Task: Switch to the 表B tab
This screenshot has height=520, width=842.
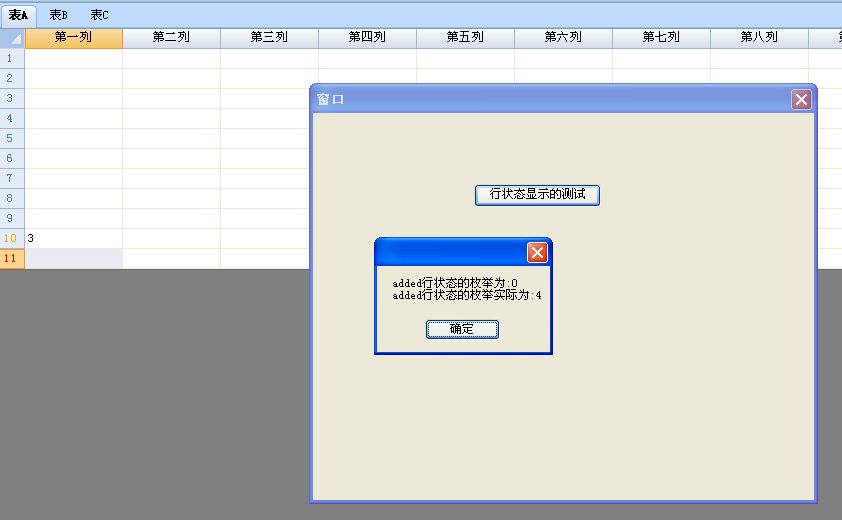Action: pyautogui.click(x=59, y=15)
